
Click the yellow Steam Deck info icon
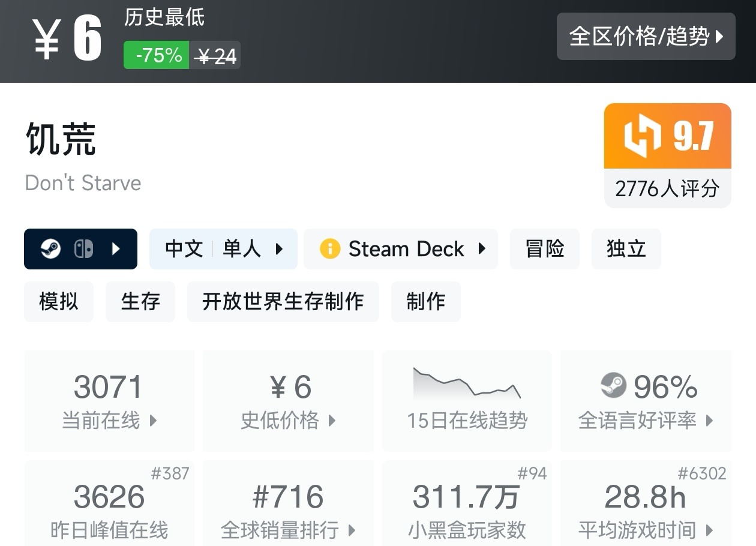coord(329,249)
